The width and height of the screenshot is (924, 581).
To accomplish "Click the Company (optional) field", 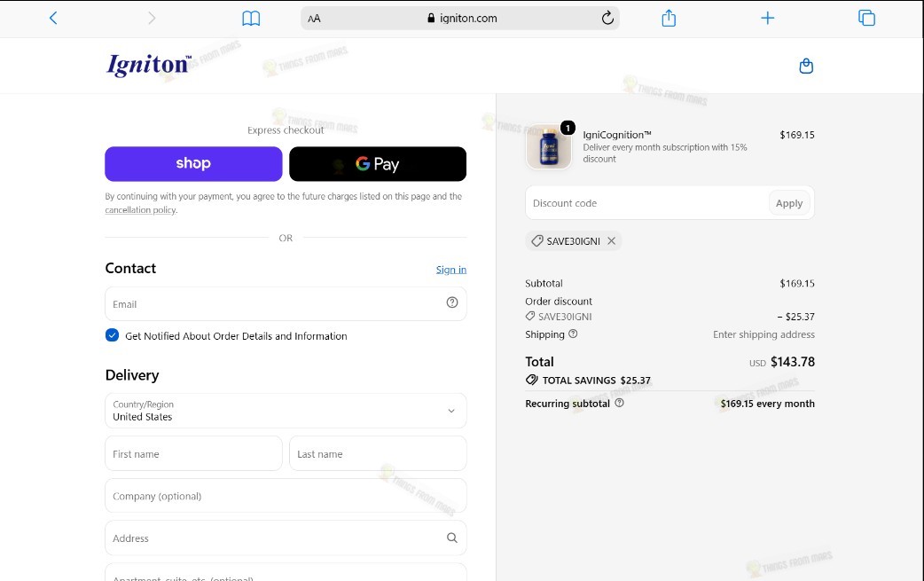I will (286, 496).
